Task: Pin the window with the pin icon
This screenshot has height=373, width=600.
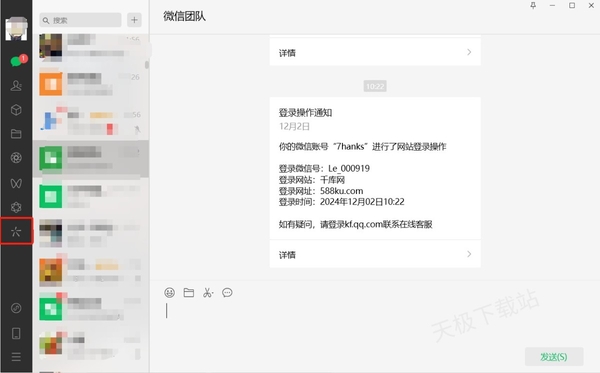Action: tap(533, 5)
